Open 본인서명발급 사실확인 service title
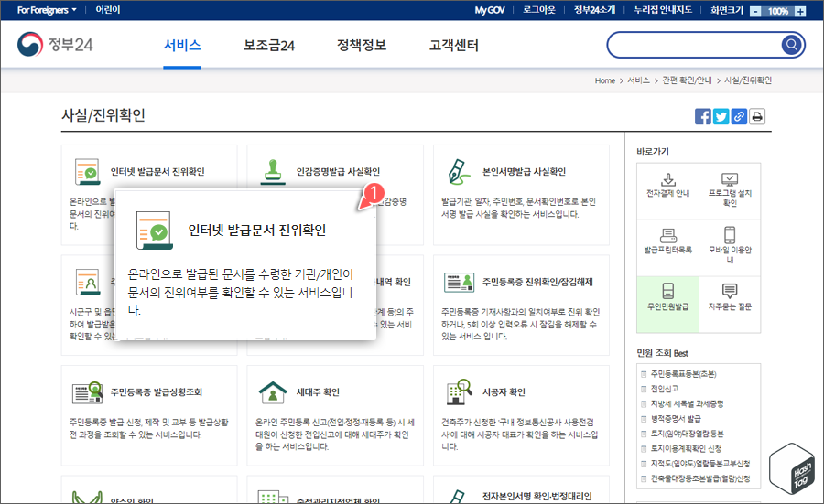The width and height of the screenshot is (824, 504). (x=524, y=172)
